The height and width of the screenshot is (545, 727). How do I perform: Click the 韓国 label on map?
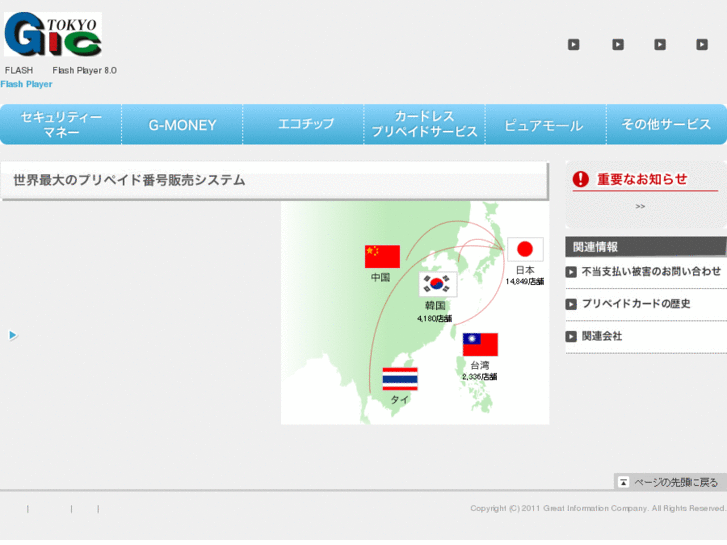coord(435,305)
